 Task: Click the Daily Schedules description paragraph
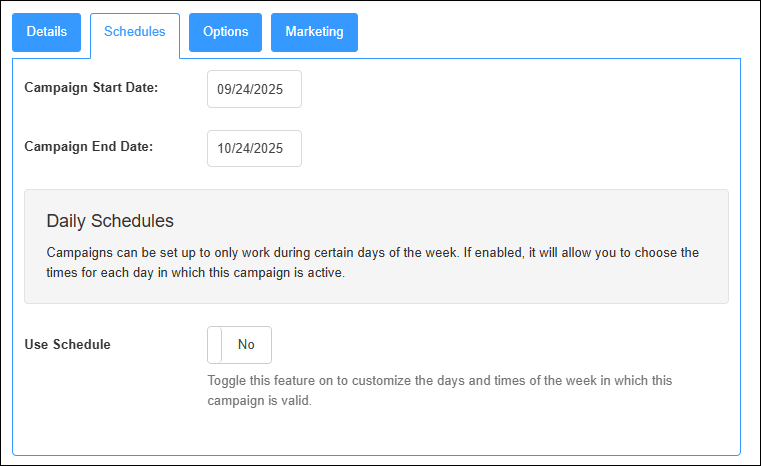pyautogui.click(x=373, y=262)
